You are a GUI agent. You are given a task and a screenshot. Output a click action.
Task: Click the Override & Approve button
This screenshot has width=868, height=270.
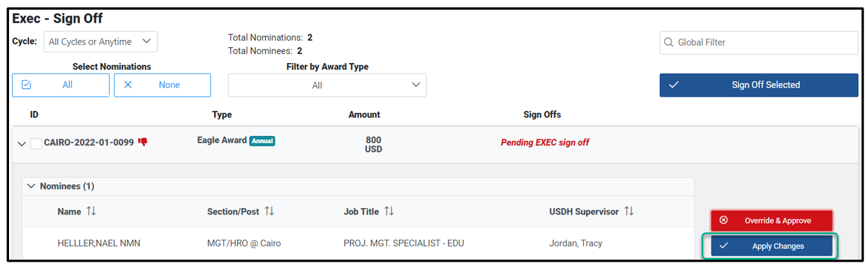click(772, 220)
